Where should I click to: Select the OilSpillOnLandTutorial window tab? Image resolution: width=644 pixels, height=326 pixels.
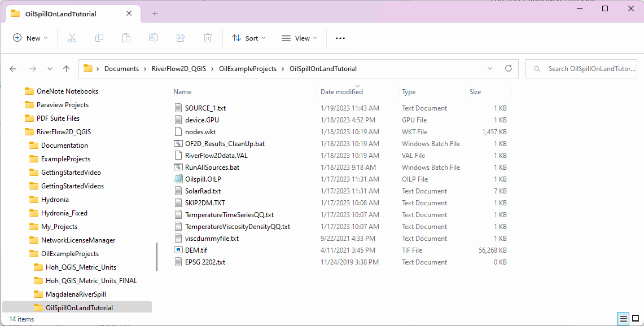tap(74, 14)
